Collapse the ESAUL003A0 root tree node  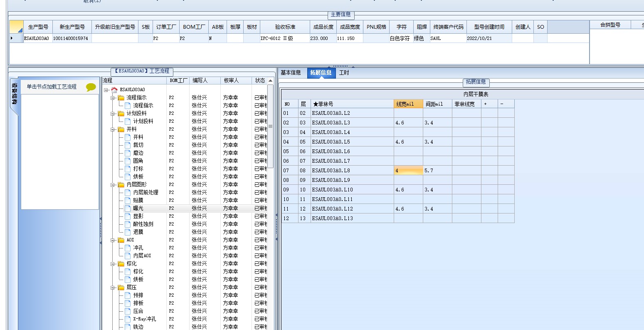pos(106,89)
